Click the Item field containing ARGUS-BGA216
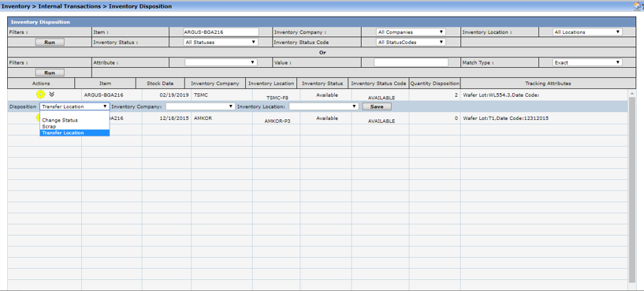The height and width of the screenshot is (291, 644). 221,32
